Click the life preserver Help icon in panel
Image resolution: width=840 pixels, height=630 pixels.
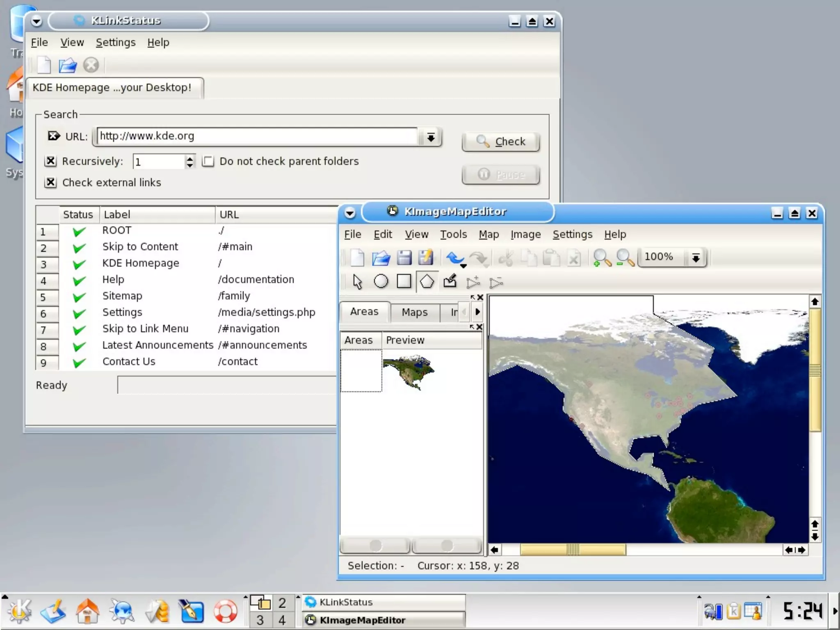[225, 611]
